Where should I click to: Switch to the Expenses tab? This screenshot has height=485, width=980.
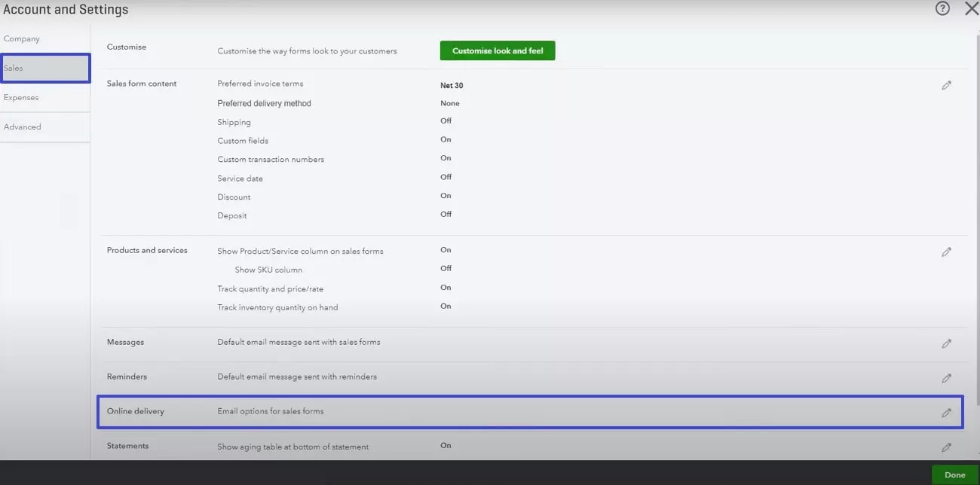[x=21, y=96]
